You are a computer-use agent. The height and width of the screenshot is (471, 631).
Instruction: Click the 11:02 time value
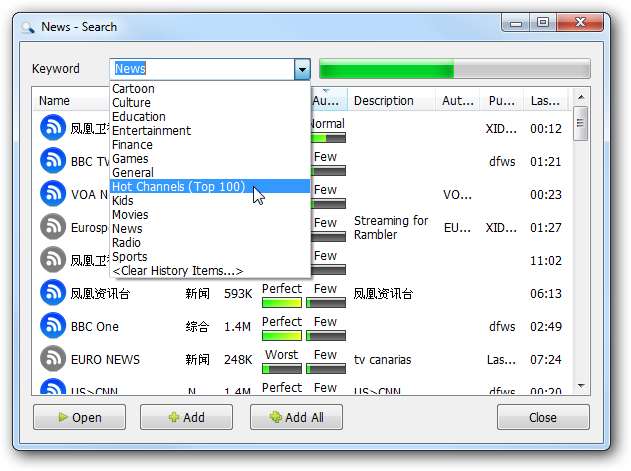[x=546, y=260]
